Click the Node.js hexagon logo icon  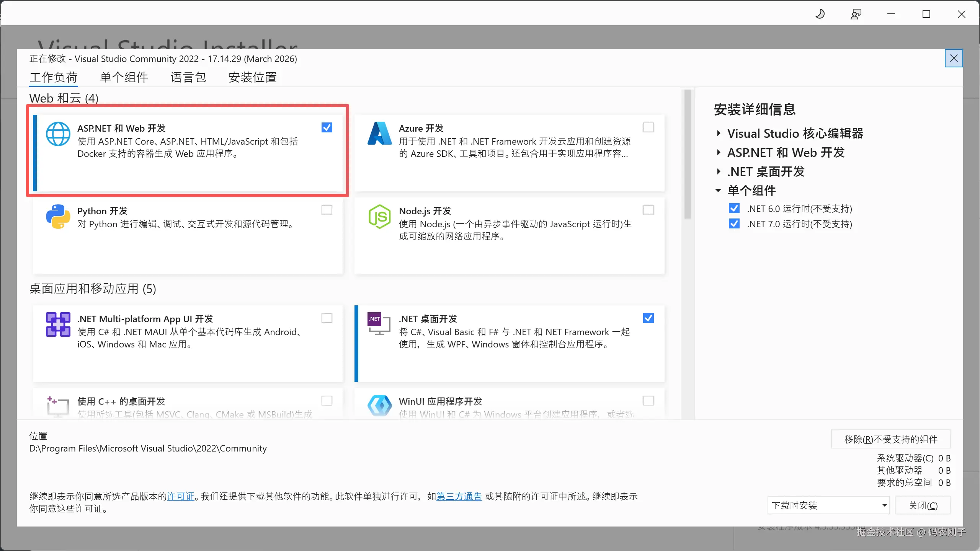point(379,217)
